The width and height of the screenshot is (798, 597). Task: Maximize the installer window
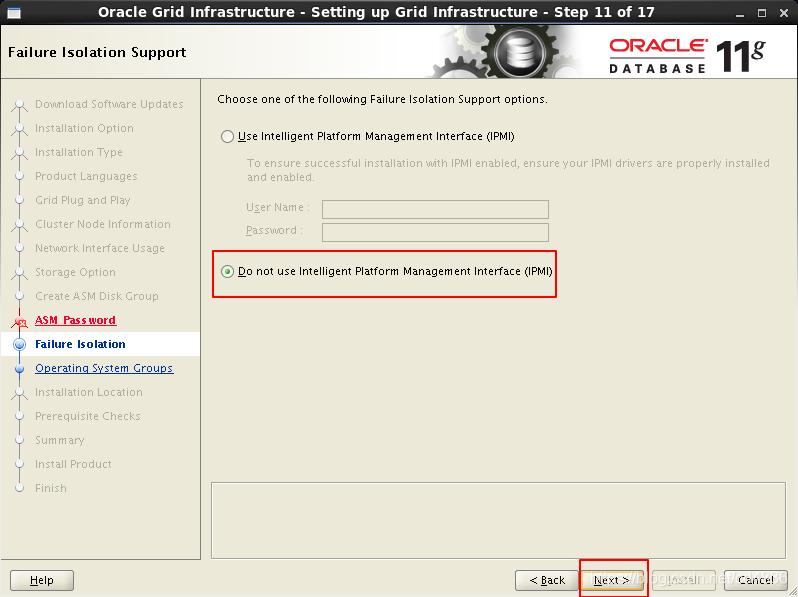(762, 13)
